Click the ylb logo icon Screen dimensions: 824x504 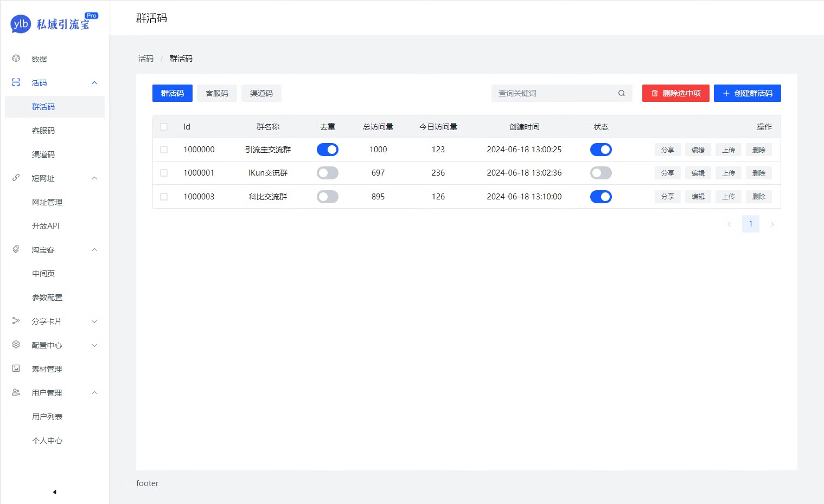tap(21, 24)
